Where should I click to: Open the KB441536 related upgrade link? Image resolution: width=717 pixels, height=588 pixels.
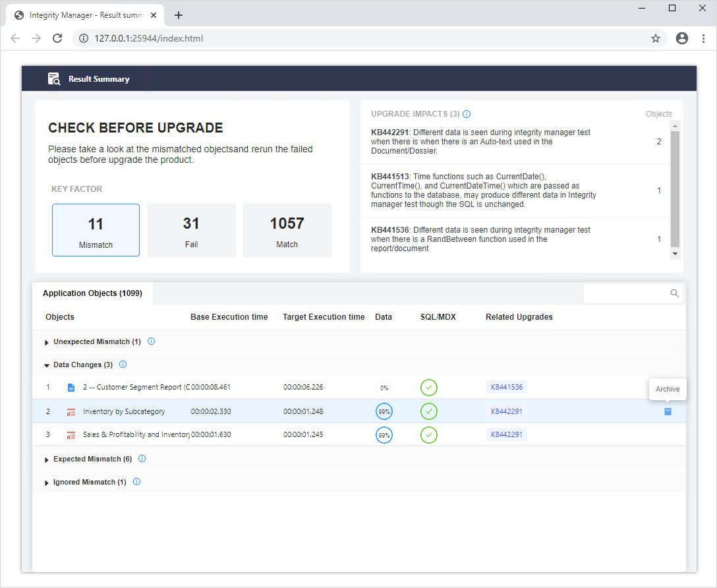tap(506, 387)
